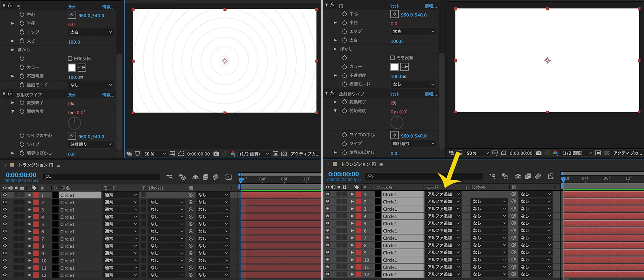Viewport: 644px width, 280px height.
Task: Click hide shy layers icon in right timeline
Action: point(518,176)
